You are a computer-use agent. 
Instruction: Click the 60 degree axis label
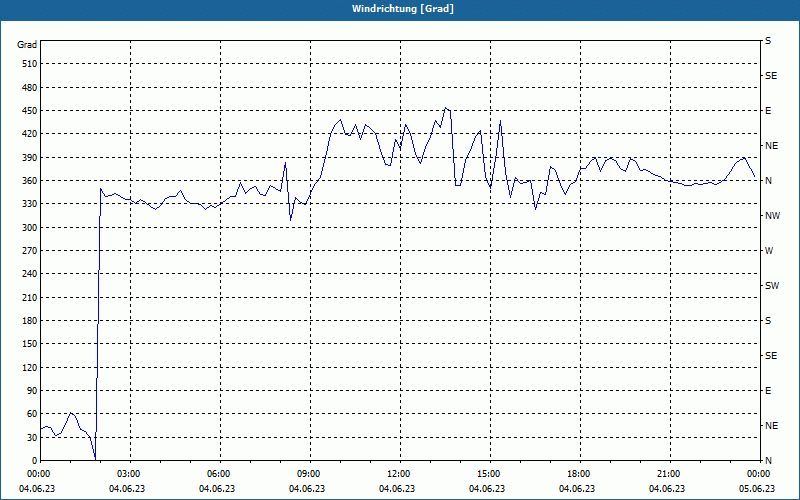point(32,414)
